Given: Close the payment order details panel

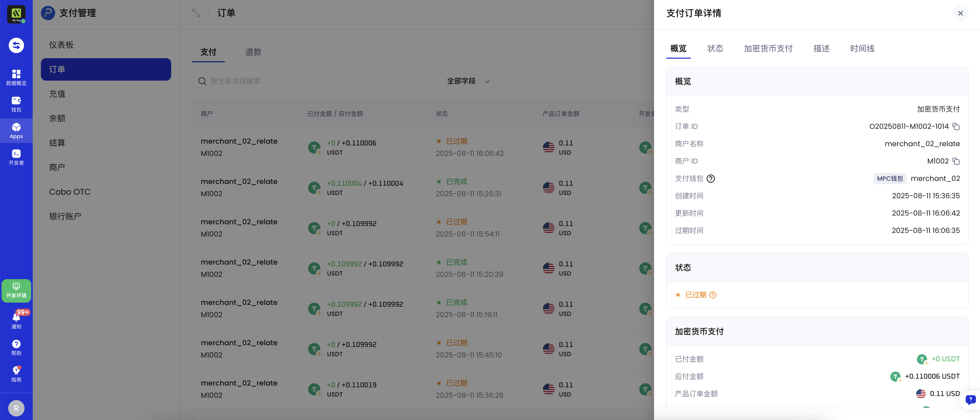Looking at the screenshot, I should (960, 13).
